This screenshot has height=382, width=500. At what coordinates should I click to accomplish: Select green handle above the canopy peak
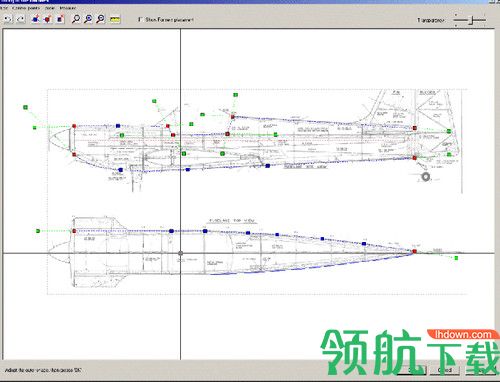(x=235, y=95)
